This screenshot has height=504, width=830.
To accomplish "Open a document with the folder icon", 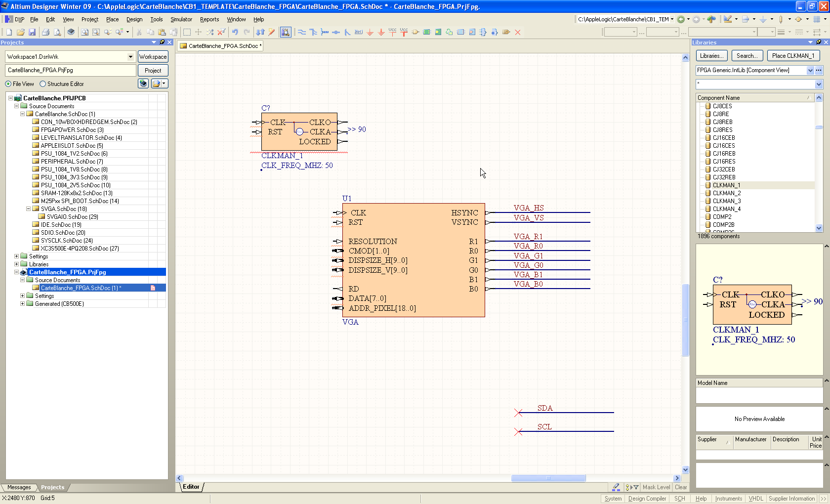I will (21, 32).
